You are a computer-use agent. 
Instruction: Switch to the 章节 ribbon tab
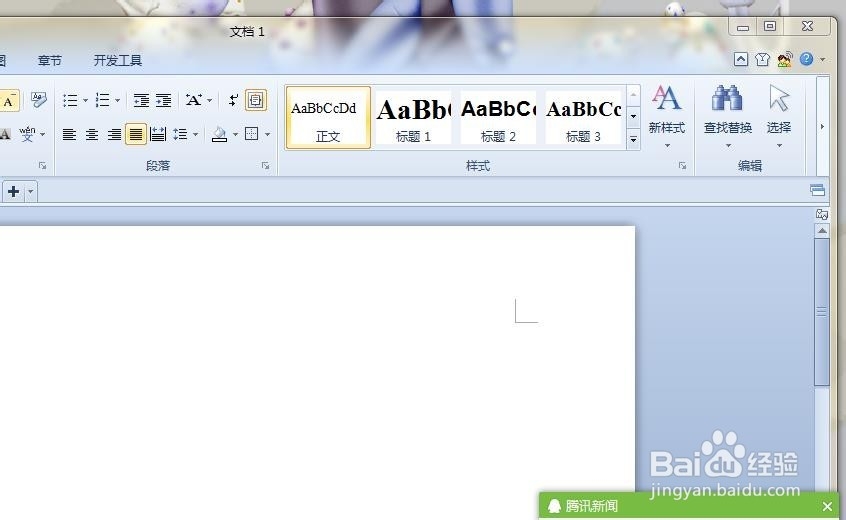coord(50,60)
